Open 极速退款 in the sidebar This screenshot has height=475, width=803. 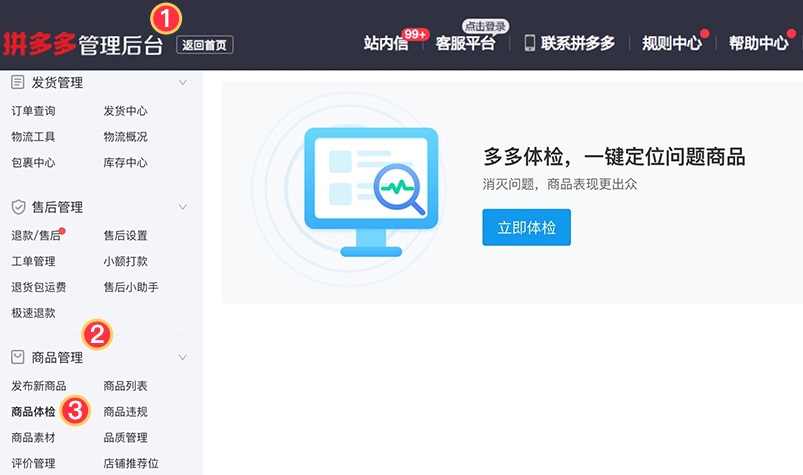point(33,313)
